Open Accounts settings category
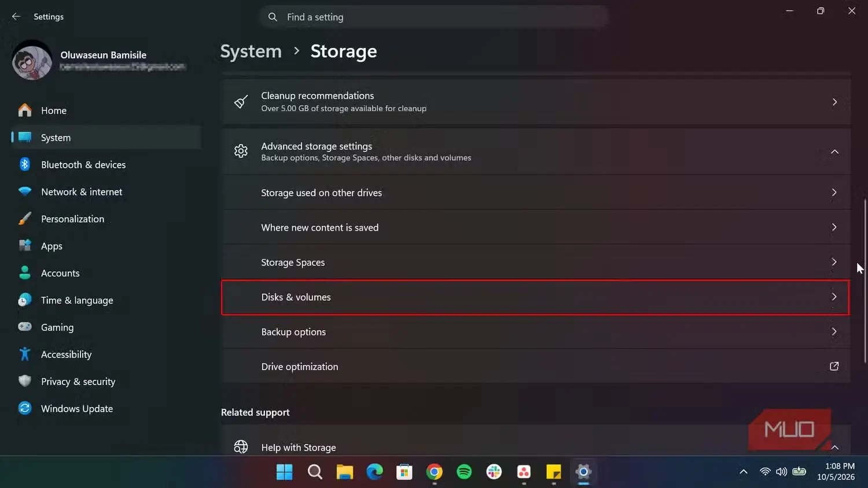Screen dimensions: 868x488 [x=106, y=273]
